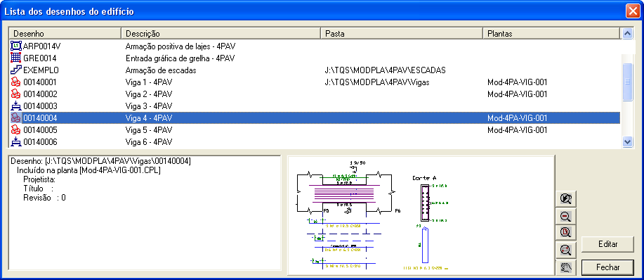Select the zoom window magnifier icon
This screenshot has width=644, height=280.
coord(566,249)
